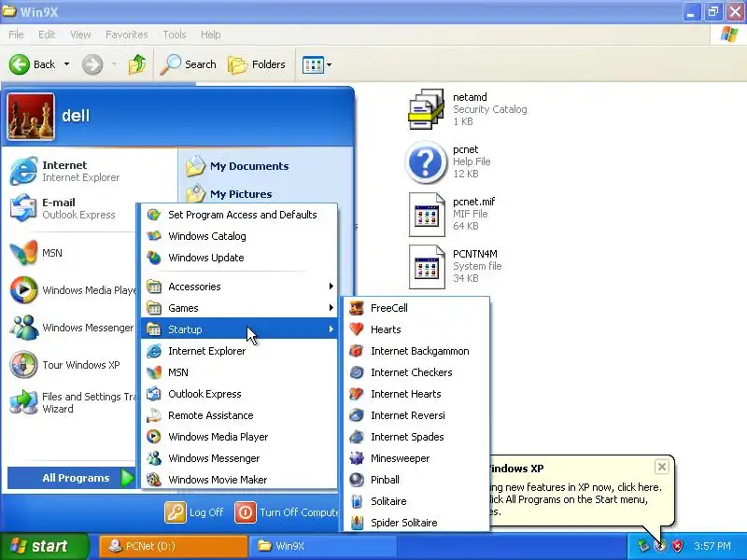Click the All Programs button
Image resolution: width=747 pixels, height=560 pixels.
pos(72,478)
